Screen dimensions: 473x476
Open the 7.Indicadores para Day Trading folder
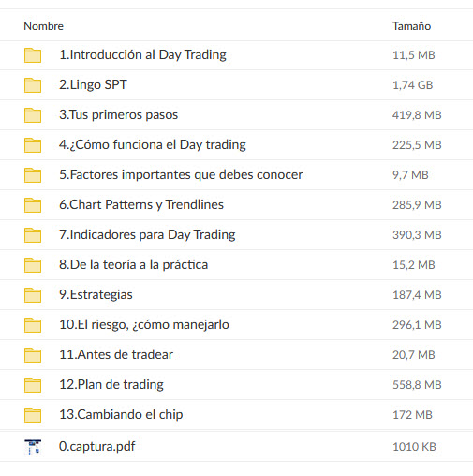(147, 235)
